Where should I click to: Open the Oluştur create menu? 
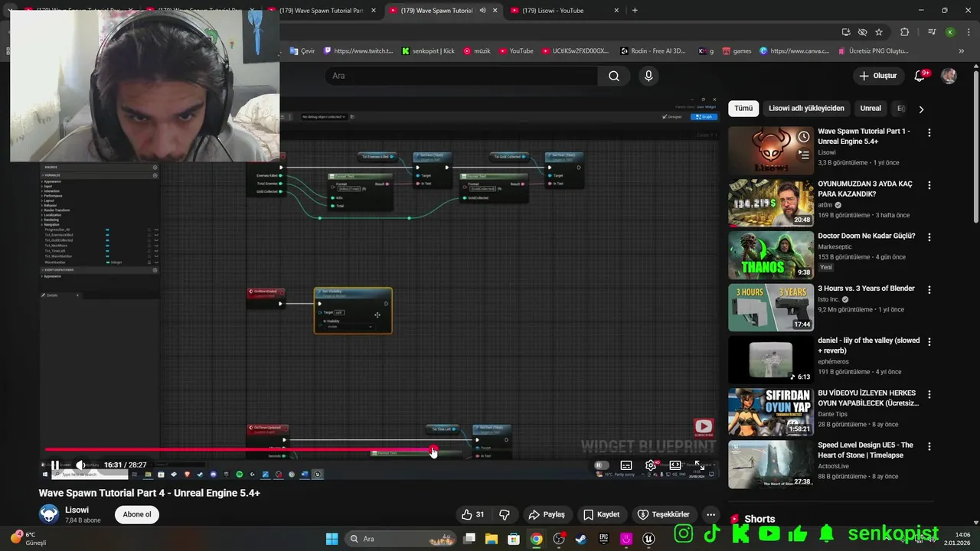(877, 76)
